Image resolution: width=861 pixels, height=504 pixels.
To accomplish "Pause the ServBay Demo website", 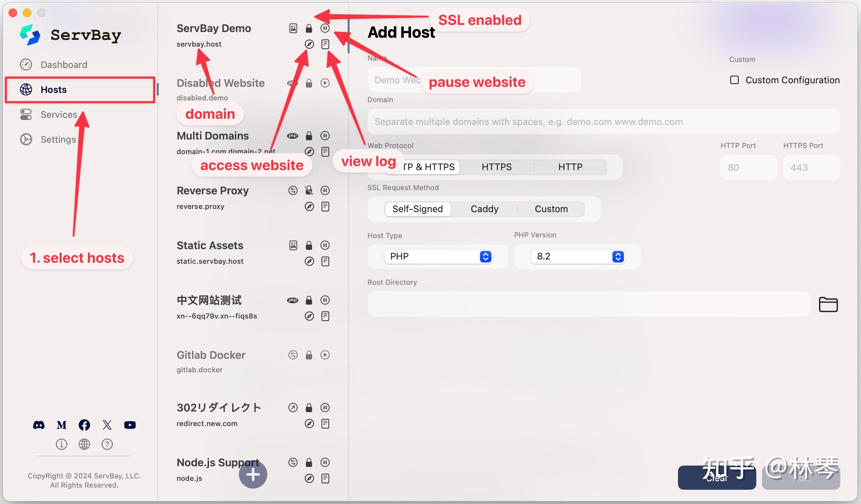I will point(325,28).
